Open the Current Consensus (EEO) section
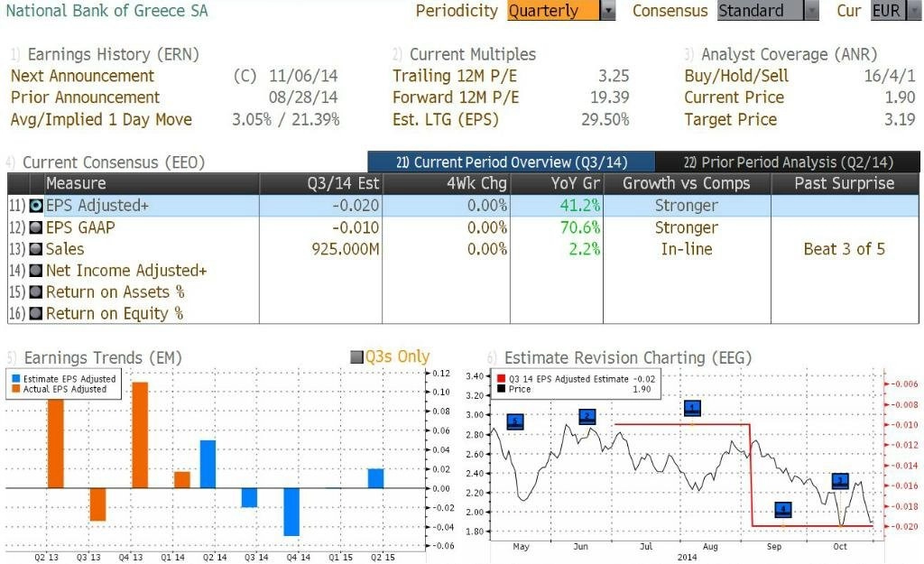Image resolution: width=924 pixels, height=564 pixels. click(x=114, y=162)
